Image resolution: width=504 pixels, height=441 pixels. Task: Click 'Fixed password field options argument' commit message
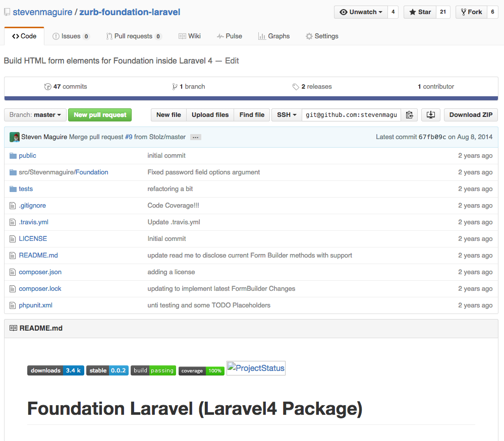click(204, 172)
